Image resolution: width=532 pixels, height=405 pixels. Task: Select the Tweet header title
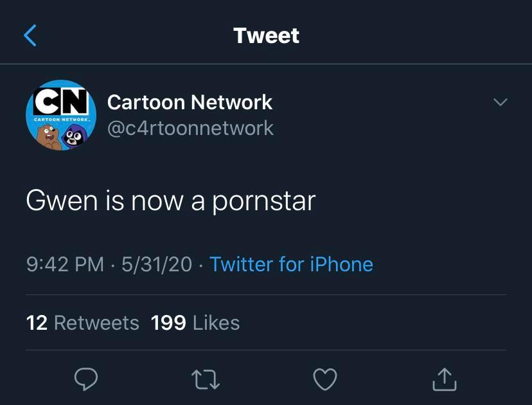pyautogui.click(x=265, y=35)
